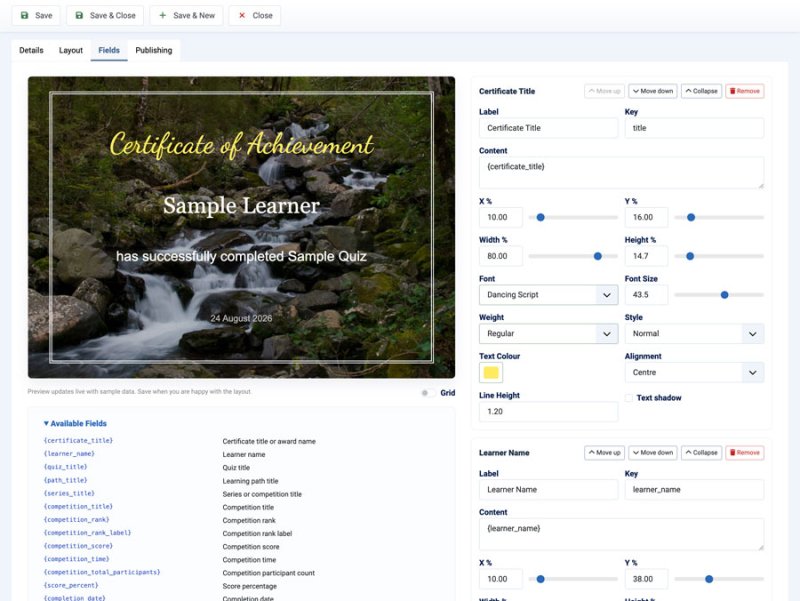800x601 pixels.
Task: Click Certificate of Achievement text in preview
Action: tap(242, 145)
